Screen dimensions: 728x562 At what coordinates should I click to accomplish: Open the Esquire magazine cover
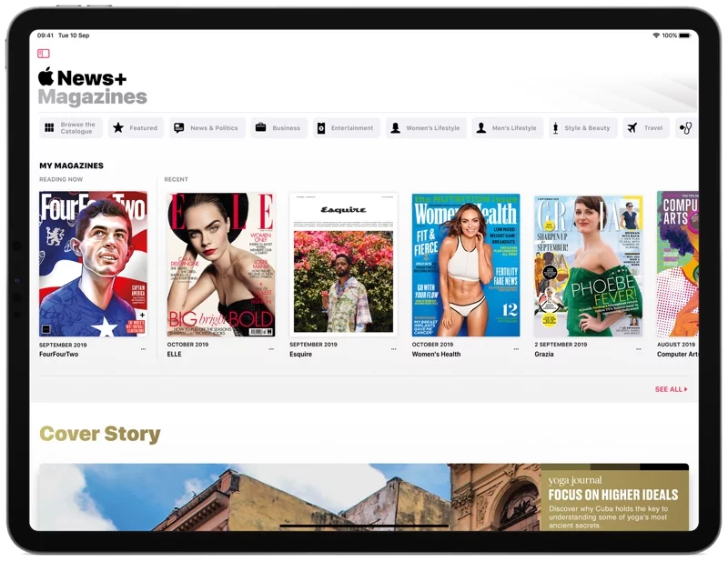click(344, 265)
